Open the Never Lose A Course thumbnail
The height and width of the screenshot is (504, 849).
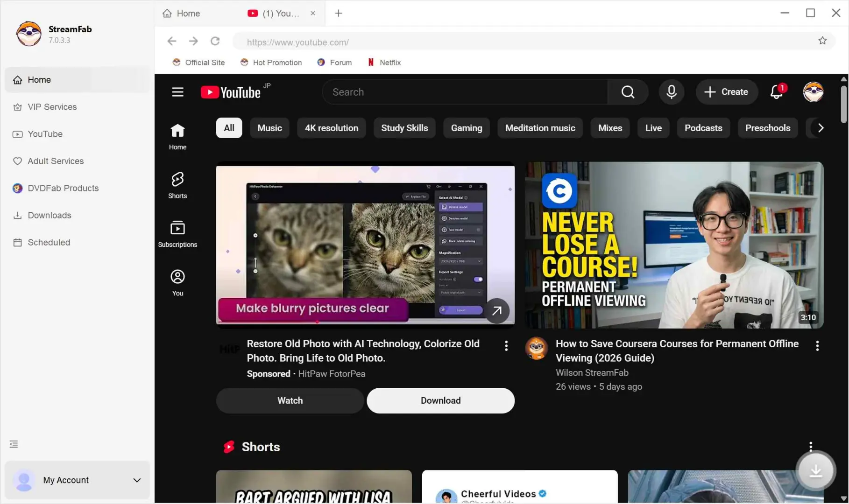pyautogui.click(x=674, y=245)
